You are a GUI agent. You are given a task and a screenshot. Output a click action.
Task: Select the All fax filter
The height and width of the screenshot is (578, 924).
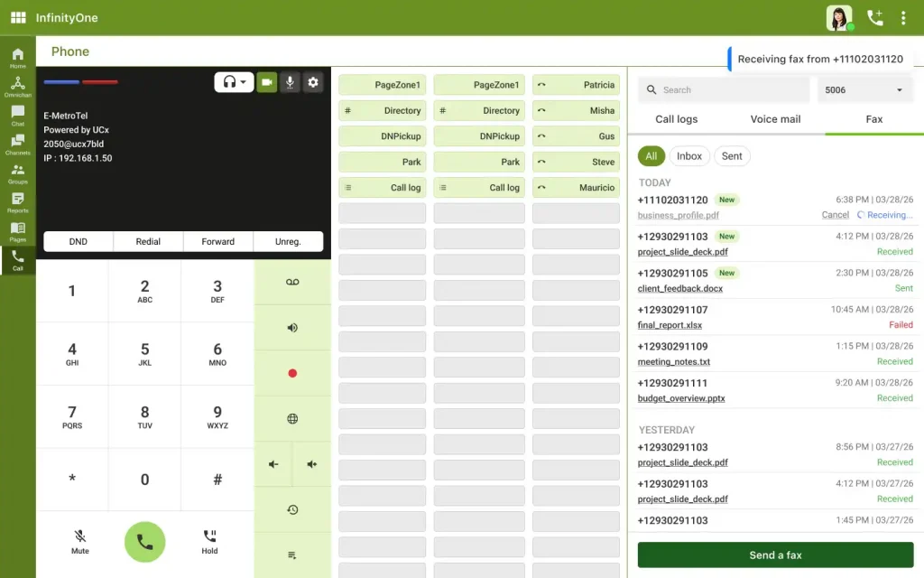point(651,156)
